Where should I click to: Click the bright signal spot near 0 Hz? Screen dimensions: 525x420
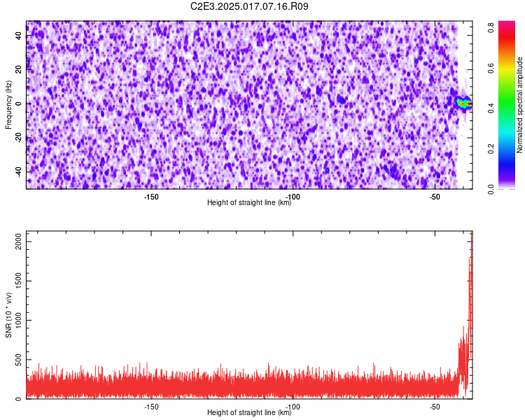coord(465,104)
